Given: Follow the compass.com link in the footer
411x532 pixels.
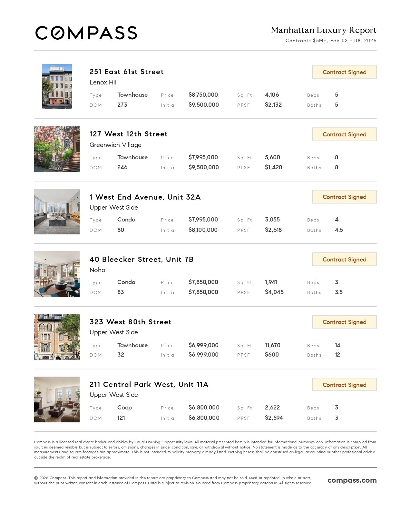Looking at the screenshot, I should [352, 480].
